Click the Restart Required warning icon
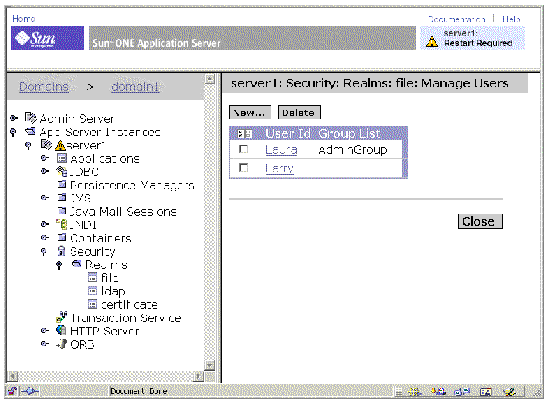The height and width of the screenshot is (404, 549). click(432, 42)
